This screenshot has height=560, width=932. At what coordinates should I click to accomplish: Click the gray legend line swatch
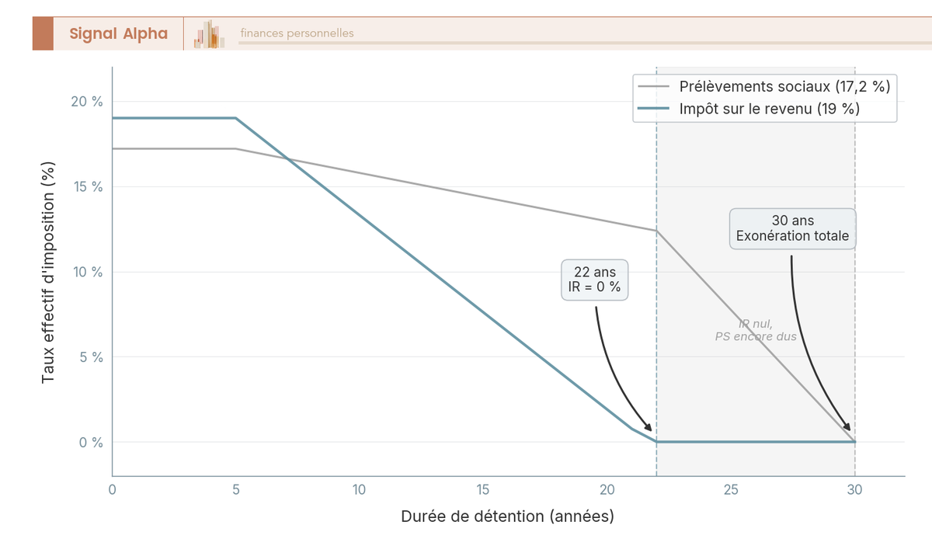(652, 86)
